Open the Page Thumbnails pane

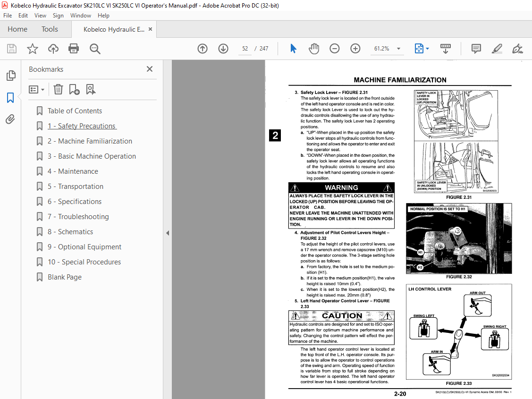[x=11, y=76]
